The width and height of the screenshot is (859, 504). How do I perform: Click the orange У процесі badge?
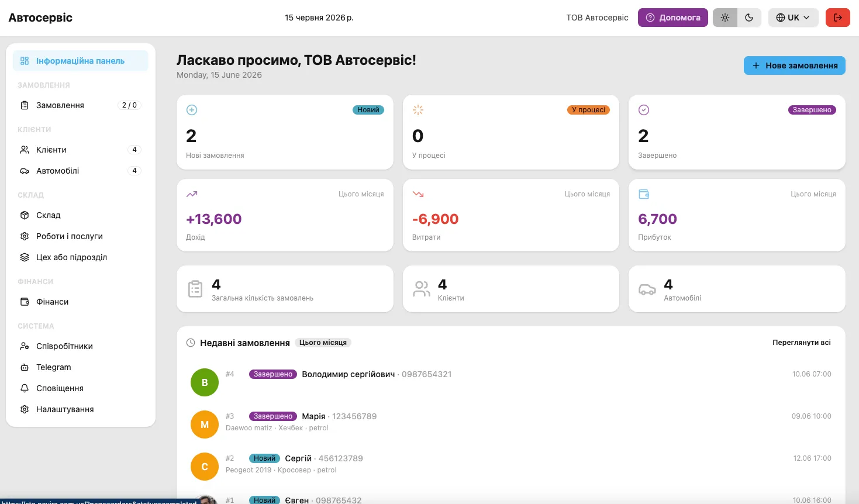click(x=588, y=110)
